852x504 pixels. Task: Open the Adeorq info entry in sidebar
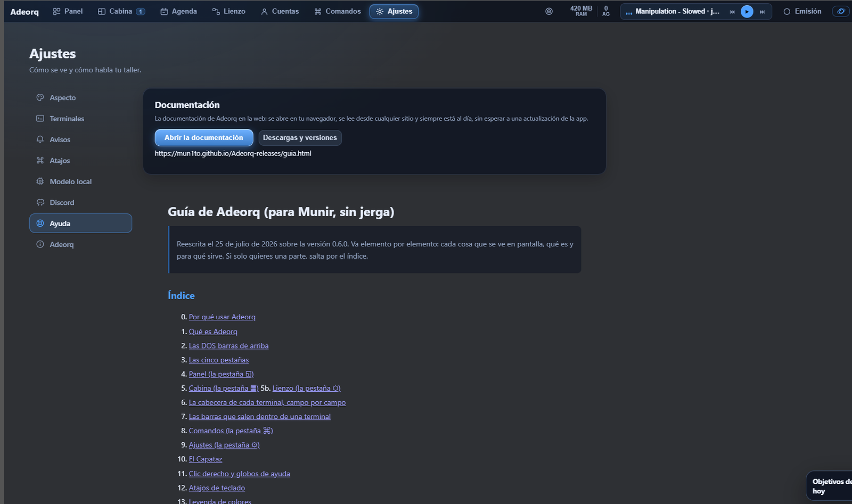(80, 245)
